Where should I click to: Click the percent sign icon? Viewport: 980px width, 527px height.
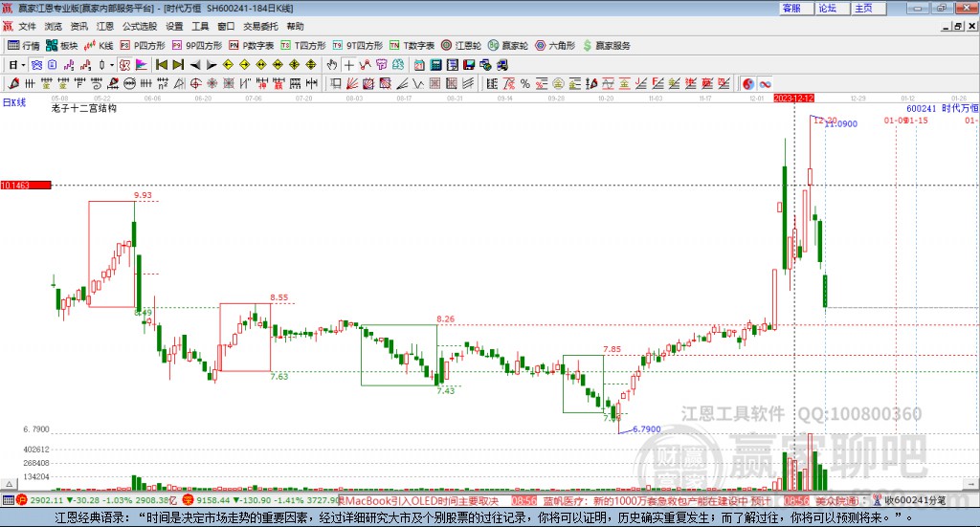pyautogui.click(x=525, y=83)
